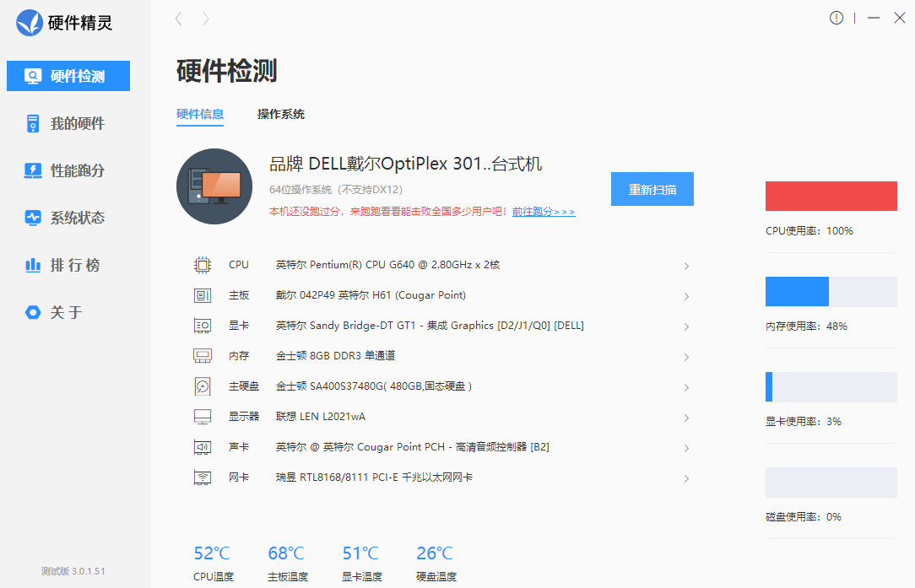
Task: Expand the 网卡 row chevron
Action: point(687,478)
